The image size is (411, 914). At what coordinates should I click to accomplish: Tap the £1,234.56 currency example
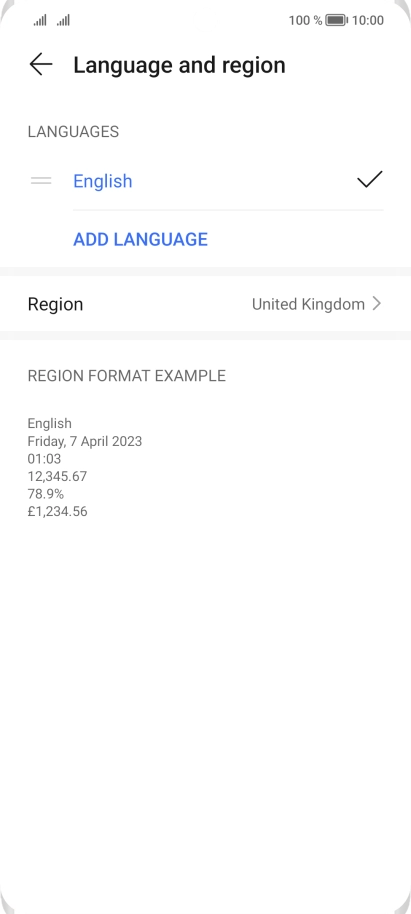pos(57,512)
